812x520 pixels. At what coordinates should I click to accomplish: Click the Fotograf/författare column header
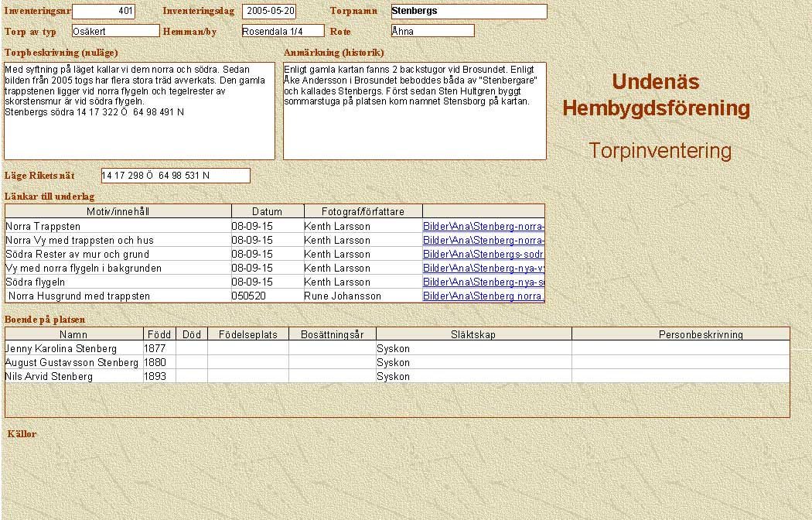(363, 211)
